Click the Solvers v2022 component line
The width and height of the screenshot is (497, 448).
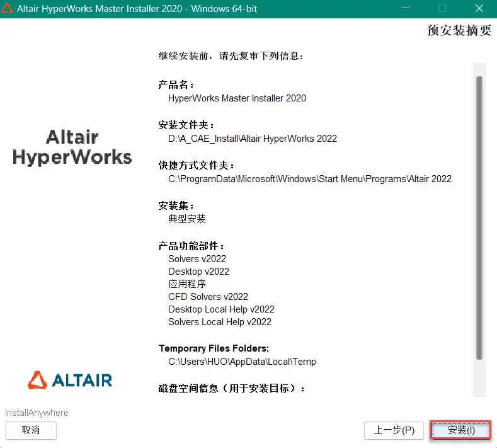tap(197, 259)
